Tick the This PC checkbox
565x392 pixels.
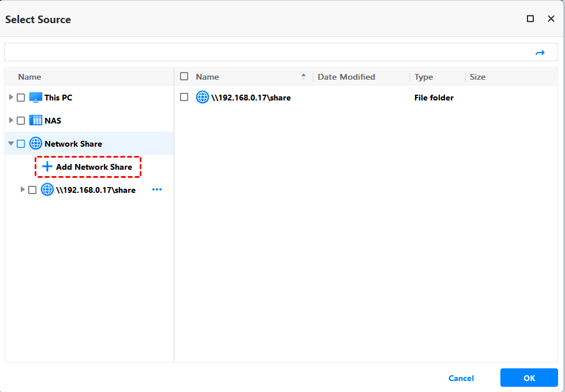[x=21, y=98]
